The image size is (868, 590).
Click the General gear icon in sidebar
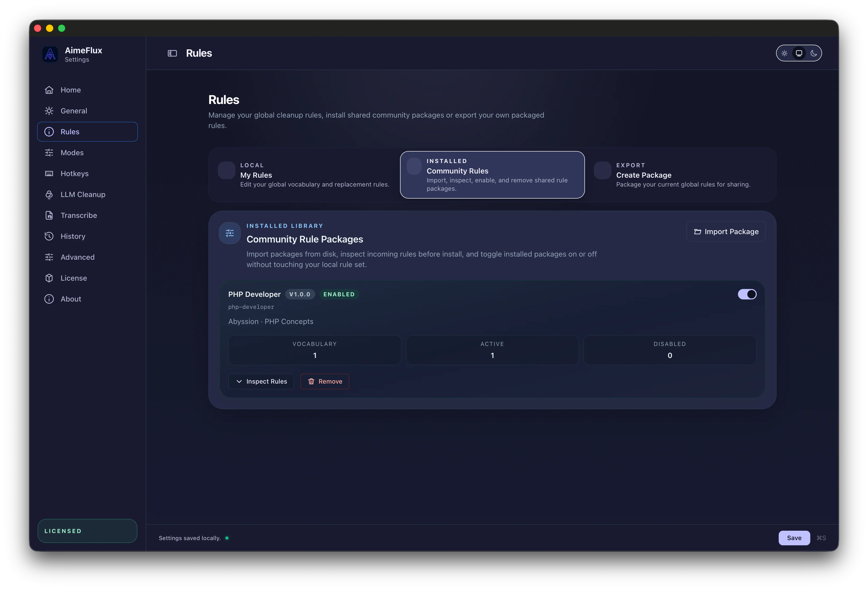coord(49,111)
